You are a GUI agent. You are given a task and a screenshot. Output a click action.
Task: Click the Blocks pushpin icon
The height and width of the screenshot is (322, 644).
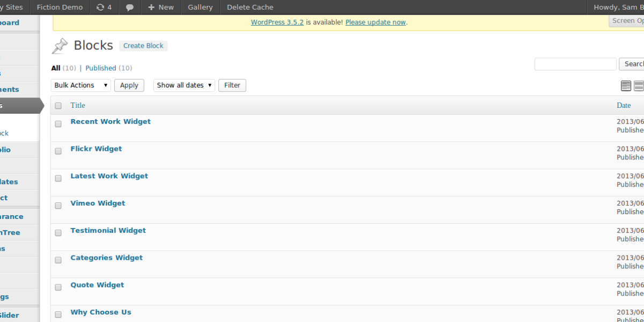60,46
